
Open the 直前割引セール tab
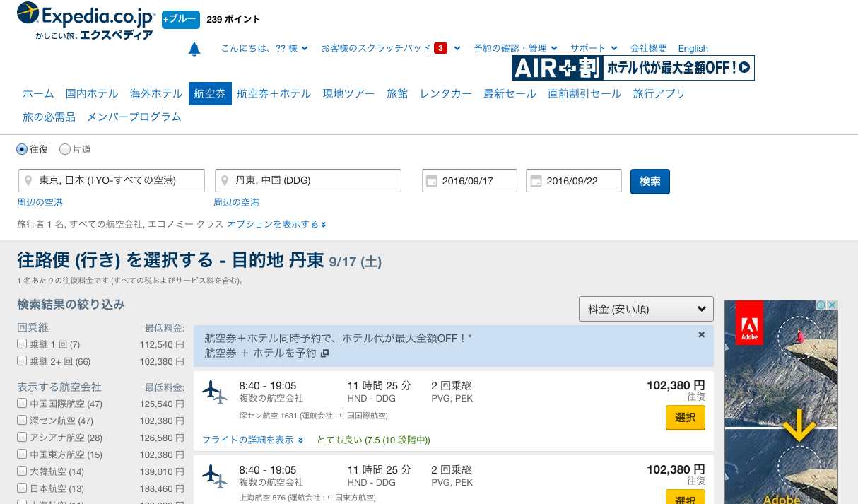click(x=584, y=93)
